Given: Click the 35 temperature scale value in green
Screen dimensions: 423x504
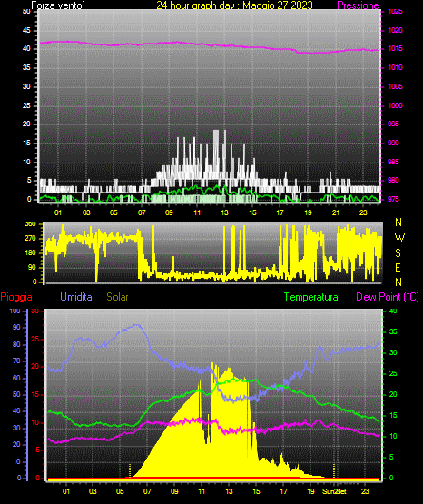Looking at the screenshot, I should [x=393, y=331].
